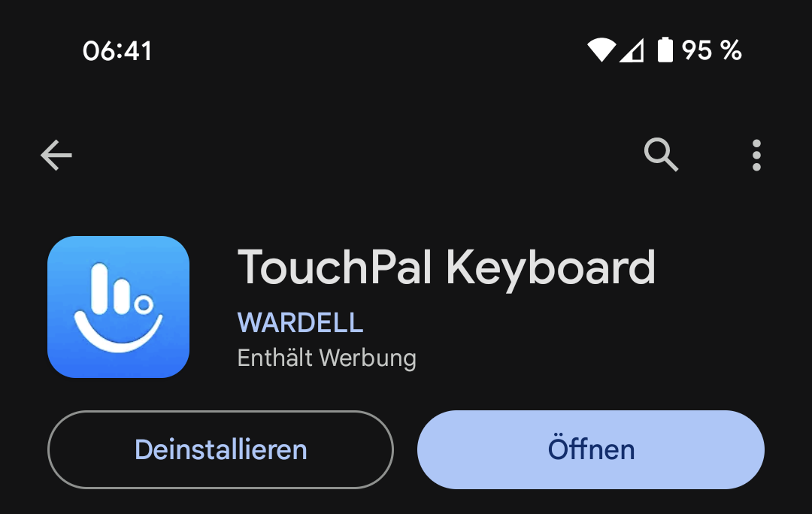View other apps by WARDELL
This screenshot has width=812, height=514.
300,322
